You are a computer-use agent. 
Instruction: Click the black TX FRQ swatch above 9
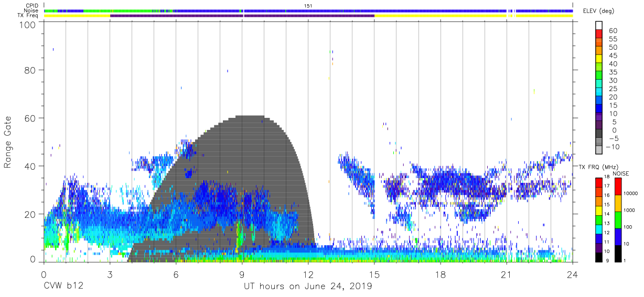coord(598,257)
